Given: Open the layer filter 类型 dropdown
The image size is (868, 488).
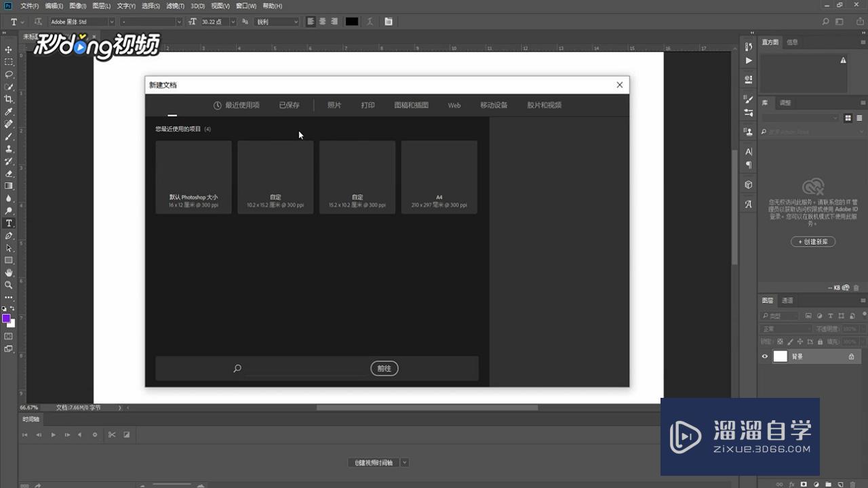Looking at the screenshot, I should coord(781,316).
